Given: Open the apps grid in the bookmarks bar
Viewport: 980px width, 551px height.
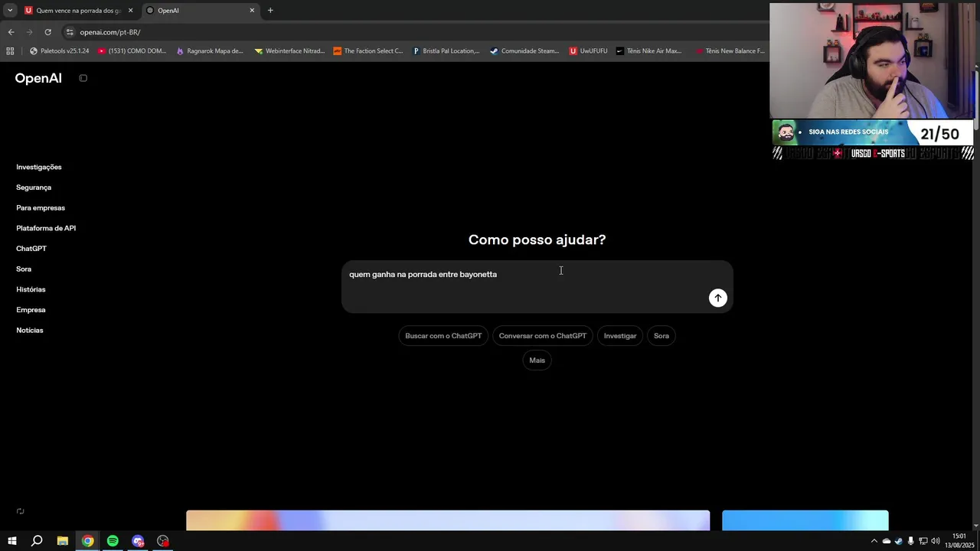Looking at the screenshot, I should coord(10,51).
